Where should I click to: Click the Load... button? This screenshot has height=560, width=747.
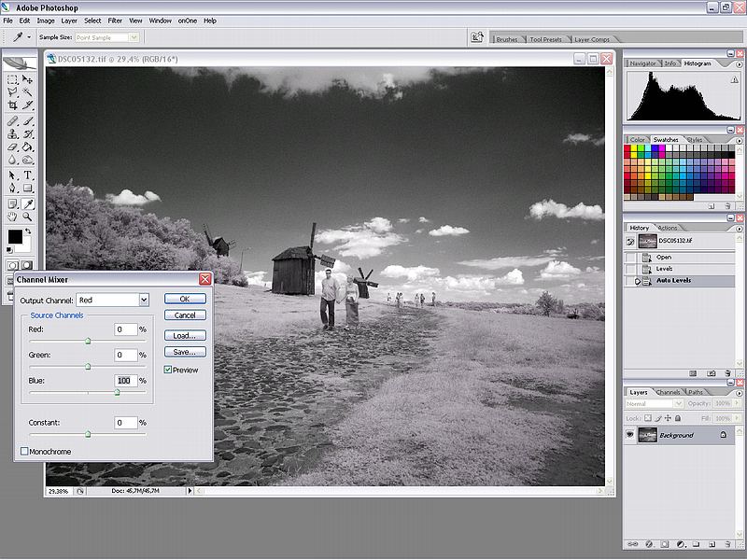pyautogui.click(x=184, y=335)
